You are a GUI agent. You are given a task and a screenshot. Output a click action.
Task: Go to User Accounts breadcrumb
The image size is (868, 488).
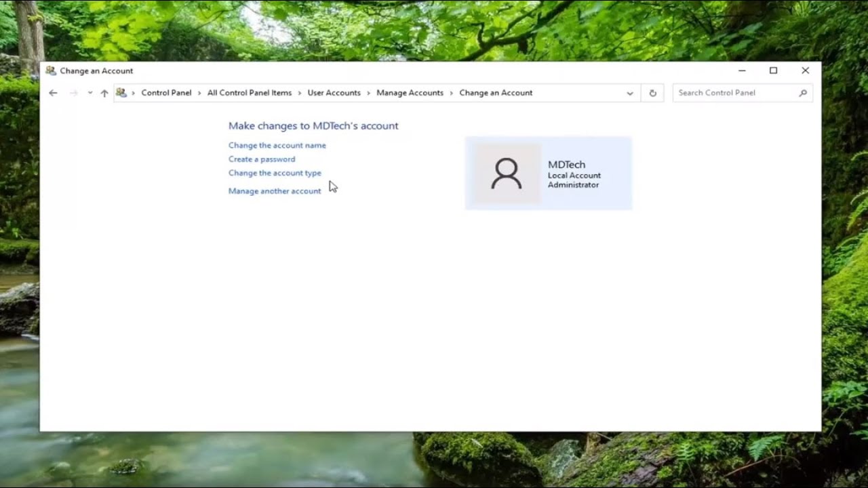[x=334, y=93]
